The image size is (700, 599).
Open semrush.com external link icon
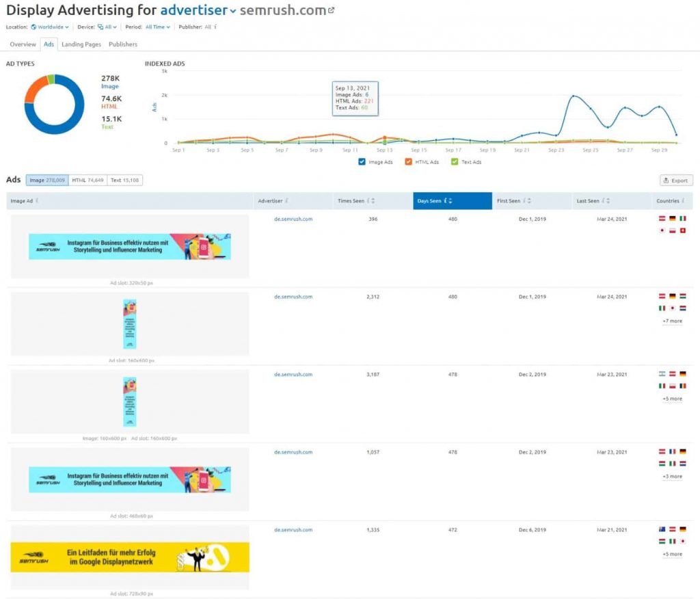[332, 10]
